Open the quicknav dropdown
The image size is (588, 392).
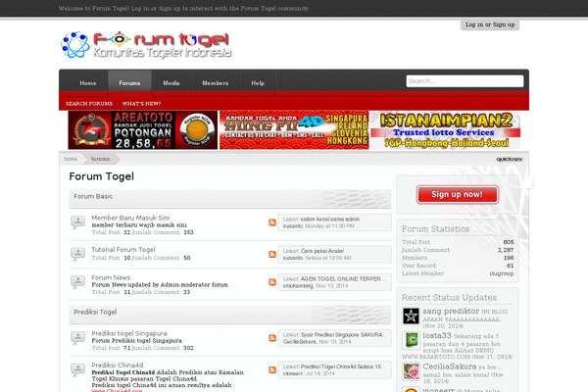point(509,159)
